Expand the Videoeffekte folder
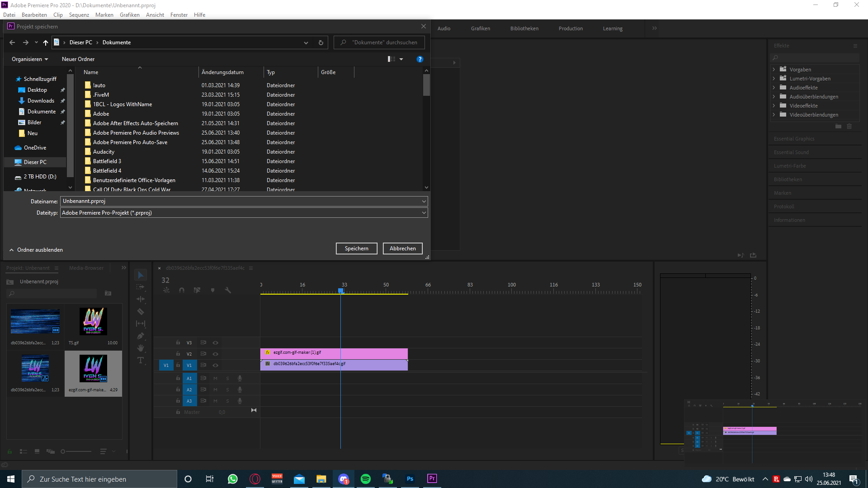868x488 pixels. pyautogui.click(x=774, y=106)
